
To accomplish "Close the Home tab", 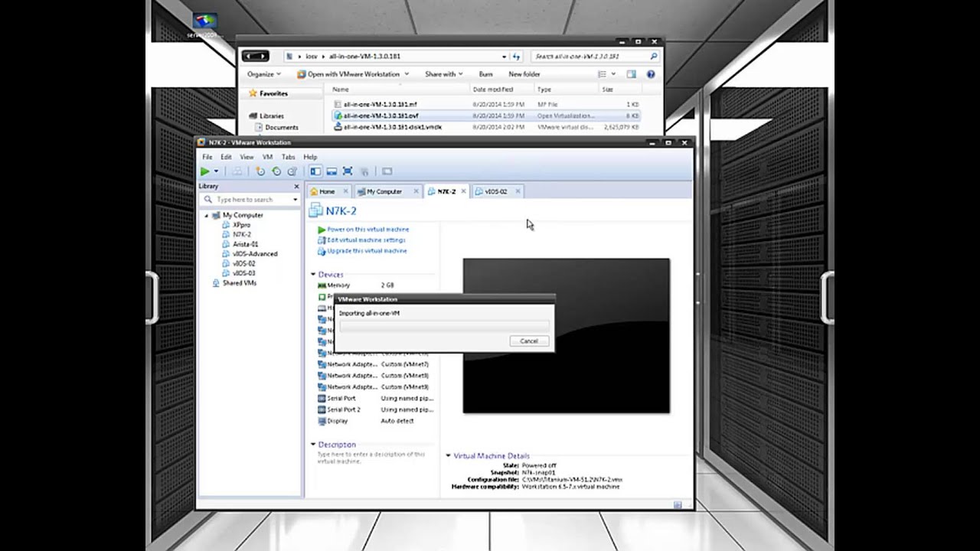I will pos(345,191).
